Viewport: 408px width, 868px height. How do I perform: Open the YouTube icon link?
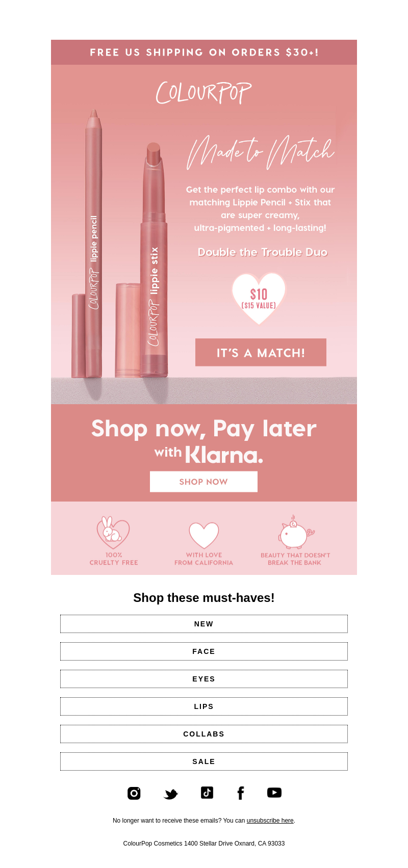(274, 793)
